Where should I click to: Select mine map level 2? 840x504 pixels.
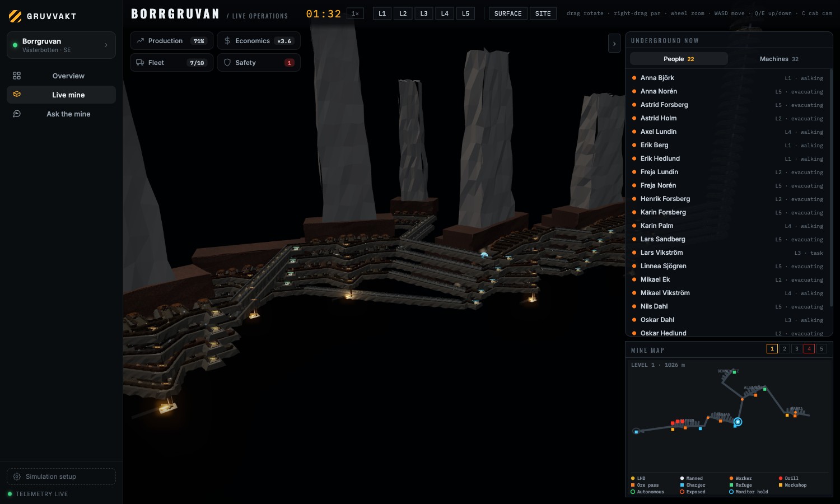point(785,349)
